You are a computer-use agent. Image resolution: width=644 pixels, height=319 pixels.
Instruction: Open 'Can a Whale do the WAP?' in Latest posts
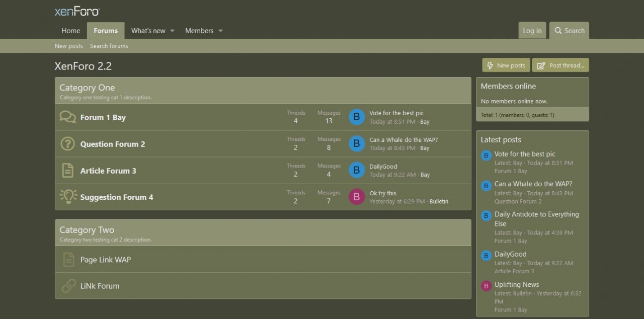click(533, 184)
